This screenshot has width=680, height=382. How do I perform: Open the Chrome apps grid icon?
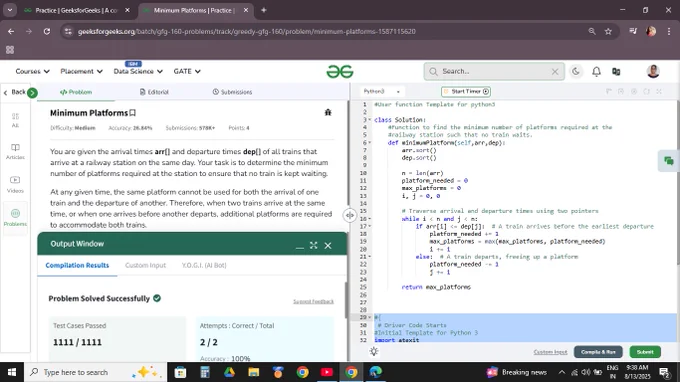point(10,50)
